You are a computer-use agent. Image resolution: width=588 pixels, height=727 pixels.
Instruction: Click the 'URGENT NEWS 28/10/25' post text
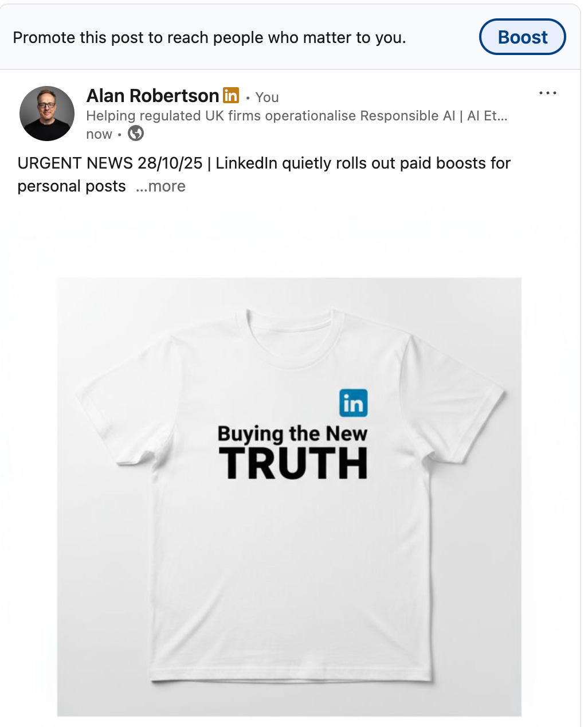click(x=110, y=163)
